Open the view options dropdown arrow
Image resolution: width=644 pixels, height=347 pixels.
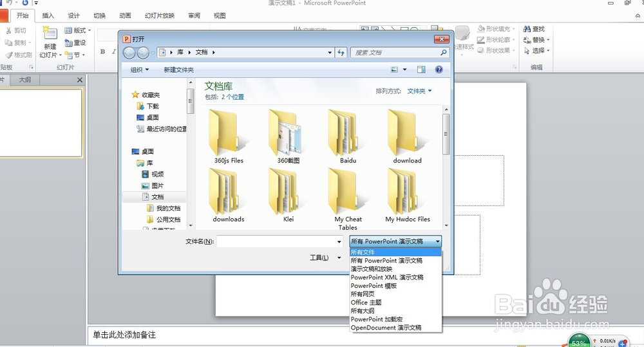(404, 70)
